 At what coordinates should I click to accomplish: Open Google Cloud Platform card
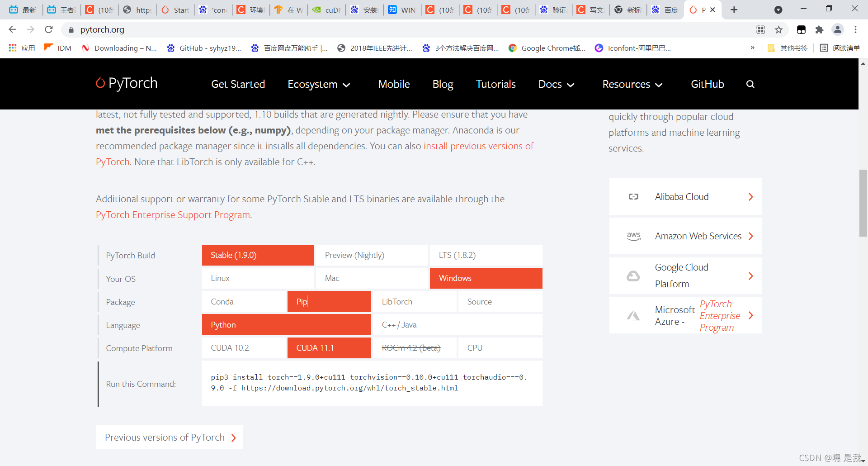685,276
